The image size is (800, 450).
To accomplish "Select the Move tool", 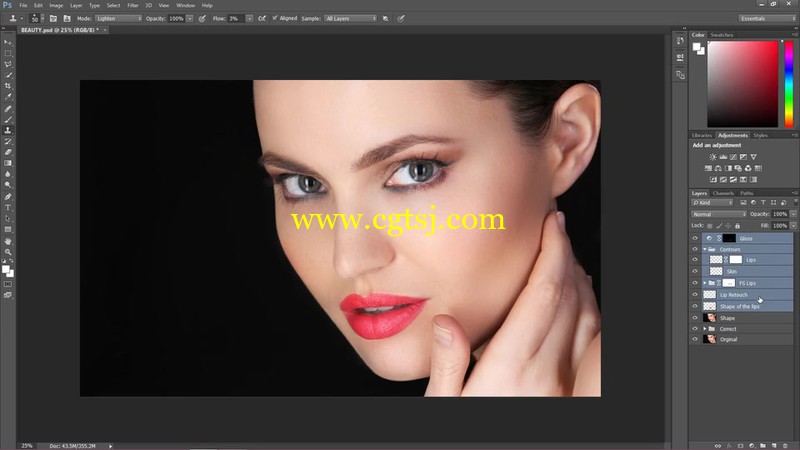I will 8,43.
